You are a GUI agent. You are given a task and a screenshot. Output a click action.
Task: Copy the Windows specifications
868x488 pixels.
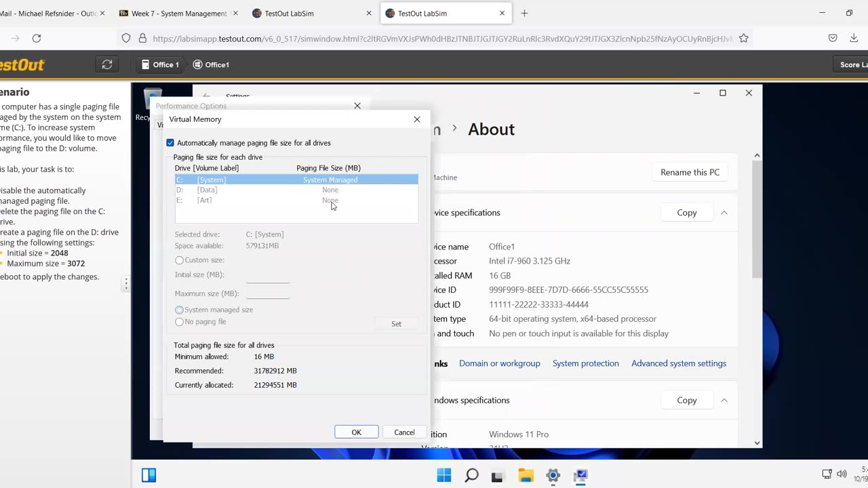(686, 401)
